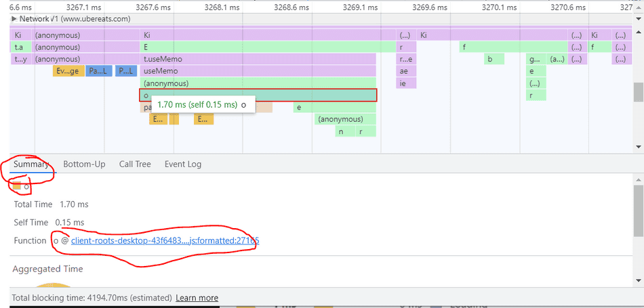Image resolution: width=644 pixels, height=308 pixels.
Task: Expand the Network track section
Action: point(14,19)
